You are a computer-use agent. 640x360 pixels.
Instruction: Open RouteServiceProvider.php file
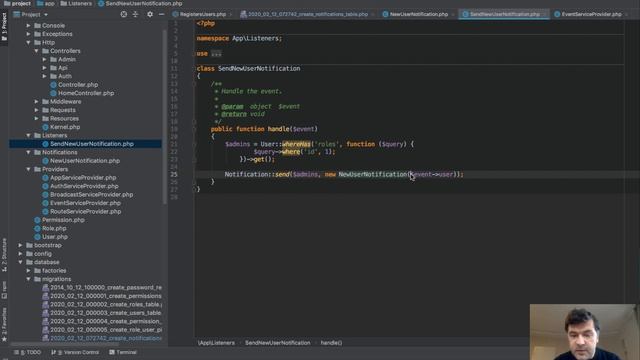coord(85,211)
